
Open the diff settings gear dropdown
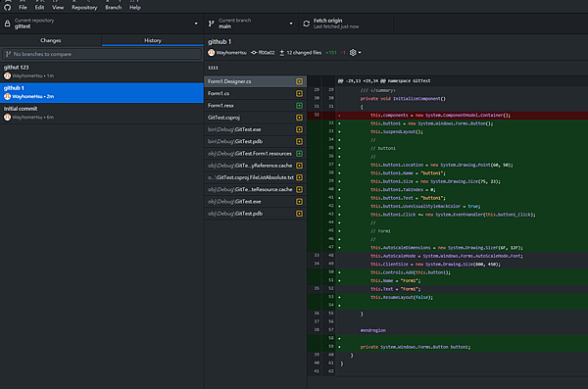355,53
